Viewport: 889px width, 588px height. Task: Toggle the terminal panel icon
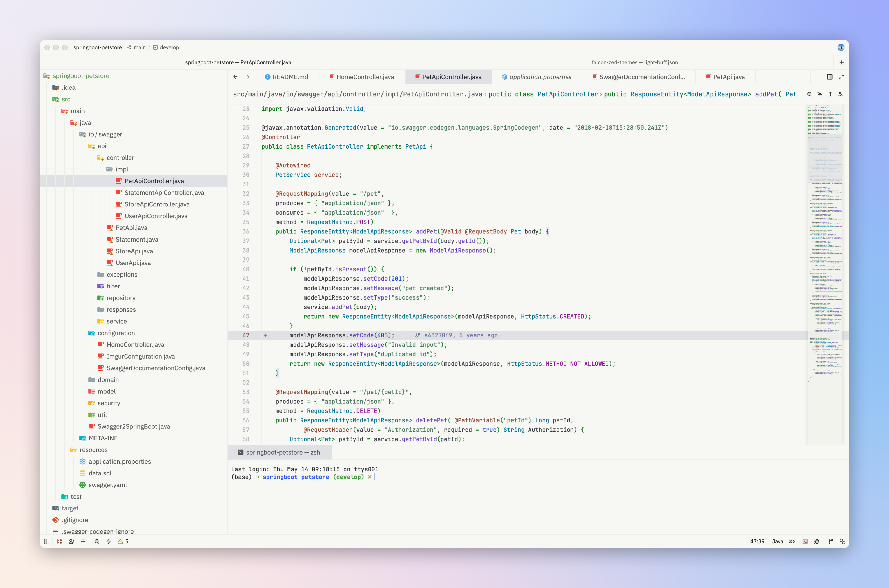coord(805,541)
